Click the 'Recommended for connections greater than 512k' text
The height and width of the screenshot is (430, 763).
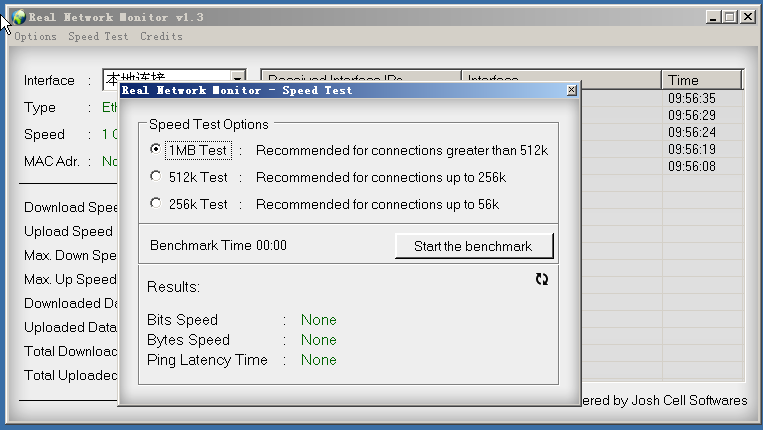pyautogui.click(x=402, y=151)
